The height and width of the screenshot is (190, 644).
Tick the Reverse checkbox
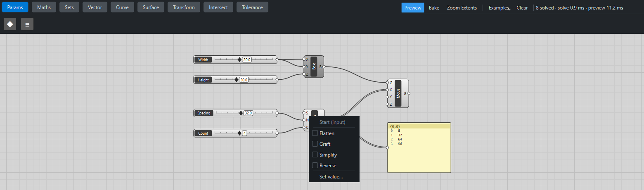coord(315,166)
